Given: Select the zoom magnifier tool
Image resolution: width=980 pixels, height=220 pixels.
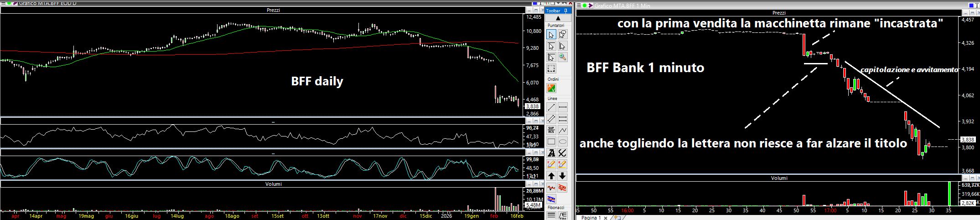Looking at the screenshot, I should (563, 58).
